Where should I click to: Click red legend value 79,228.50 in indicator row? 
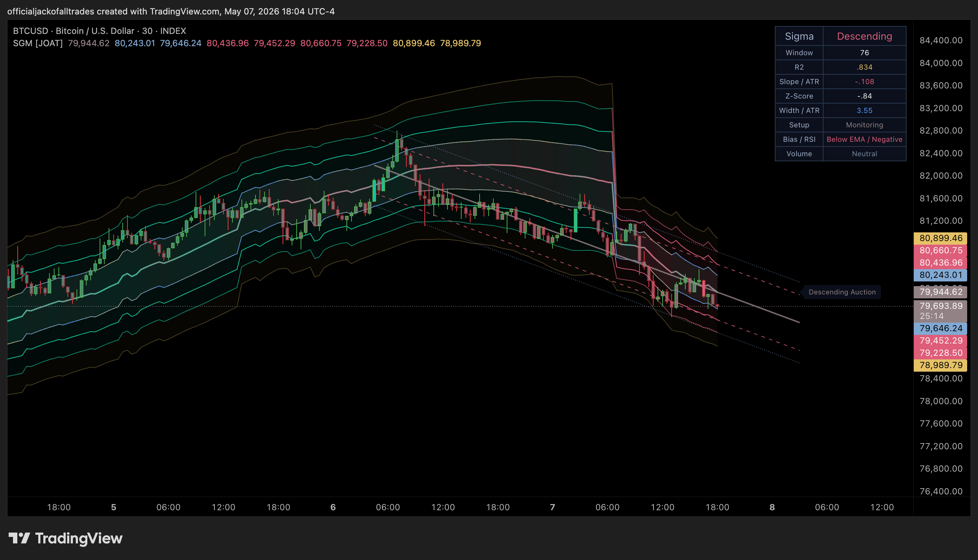[x=367, y=43]
